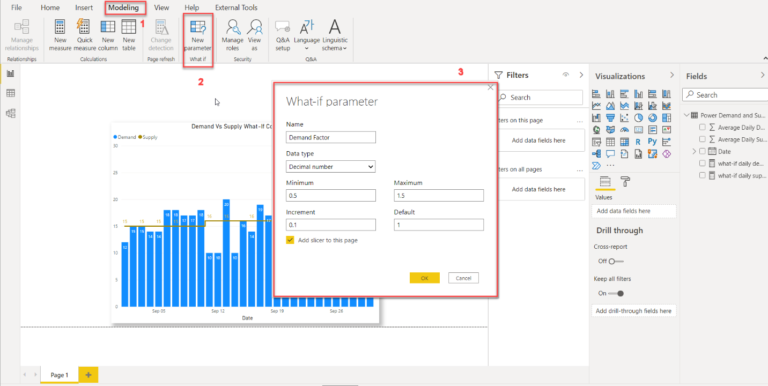Open Q&A setup

[x=283, y=35]
